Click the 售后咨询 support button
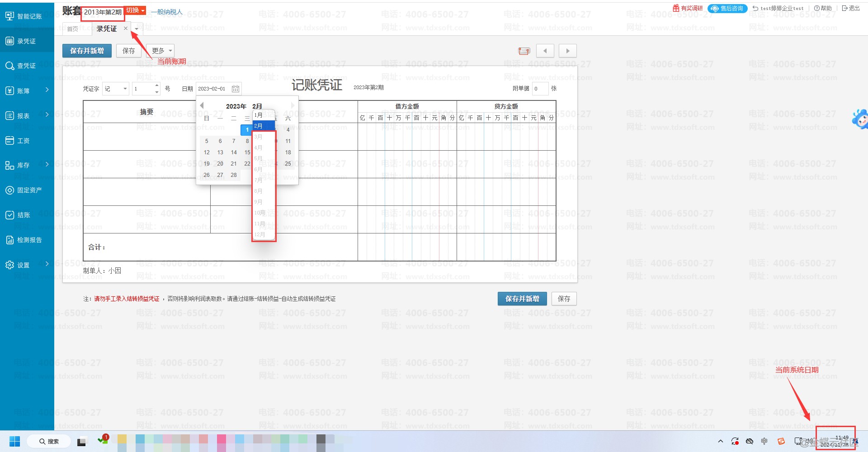Screen dimensions: 868x452 click(727, 8)
